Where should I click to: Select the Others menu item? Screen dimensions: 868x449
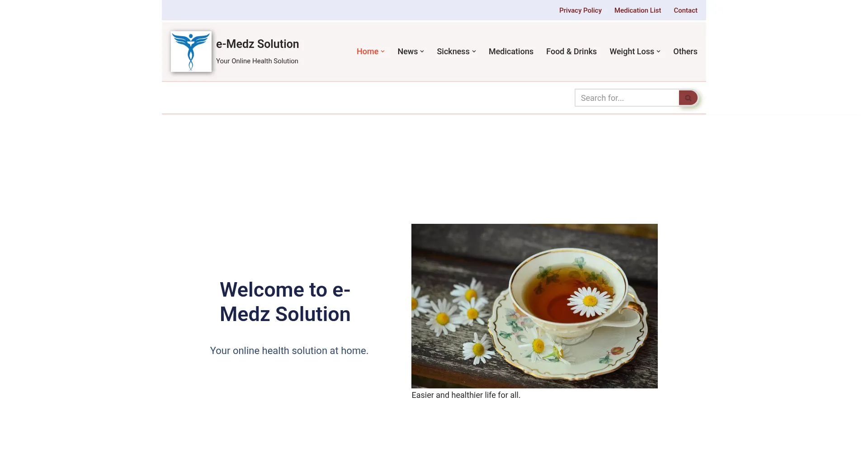point(685,52)
